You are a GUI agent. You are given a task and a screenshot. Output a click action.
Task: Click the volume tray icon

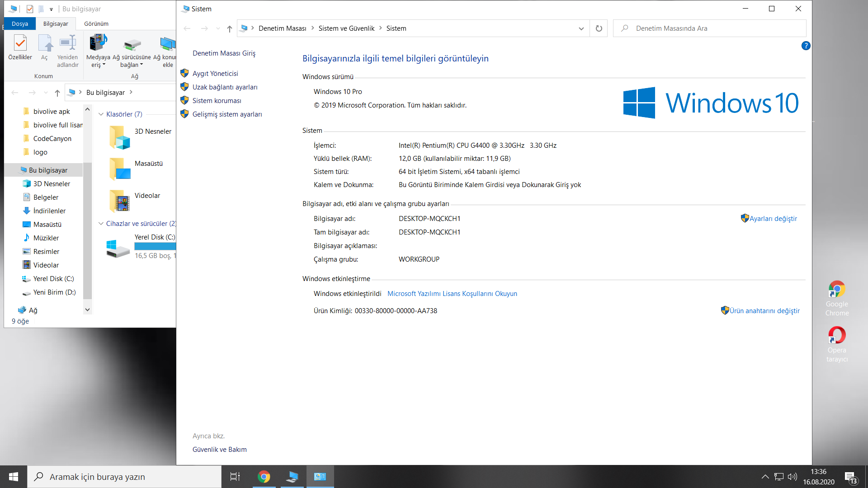792,477
